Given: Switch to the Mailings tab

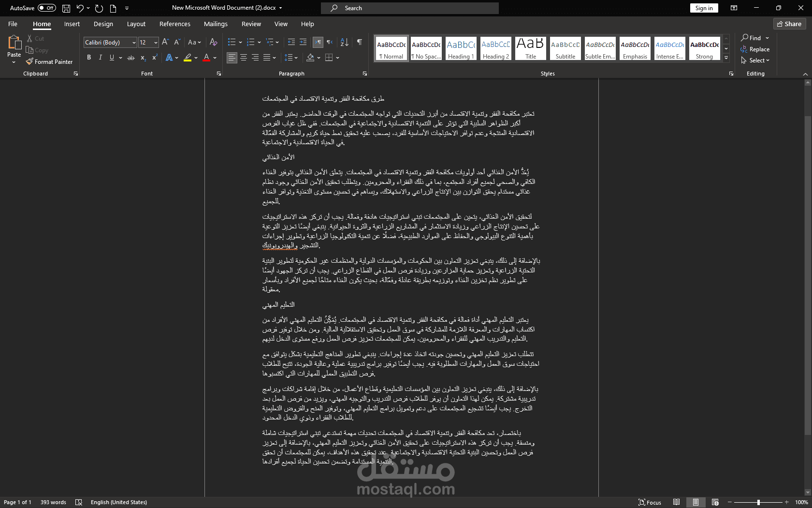Looking at the screenshot, I should click(216, 24).
